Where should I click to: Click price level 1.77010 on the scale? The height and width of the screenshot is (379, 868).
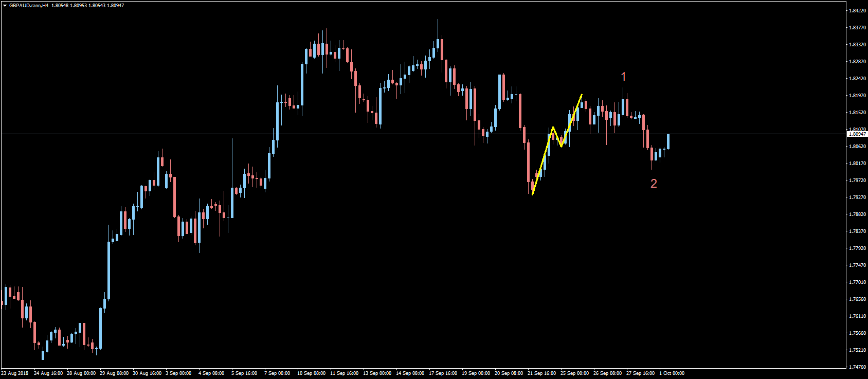pyautogui.click(x=857, y=282)
